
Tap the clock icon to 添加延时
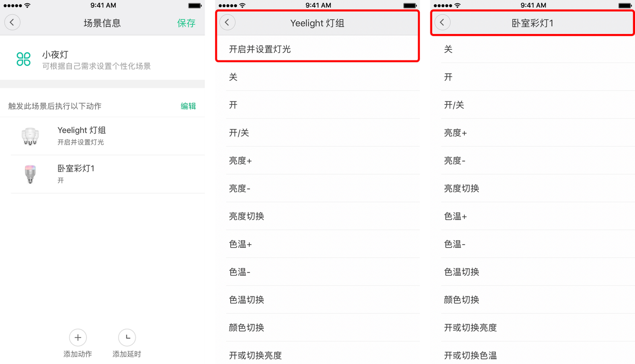127,338
